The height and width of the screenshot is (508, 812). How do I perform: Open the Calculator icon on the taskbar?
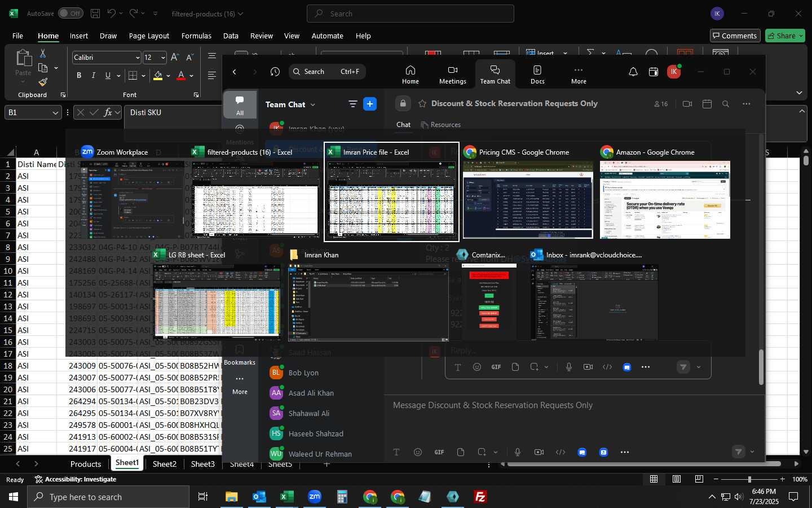(342, 497)
